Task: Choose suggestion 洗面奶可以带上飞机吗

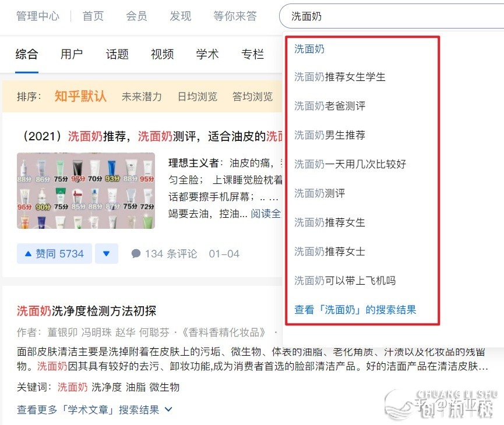Action: click(x=345, y=281)
